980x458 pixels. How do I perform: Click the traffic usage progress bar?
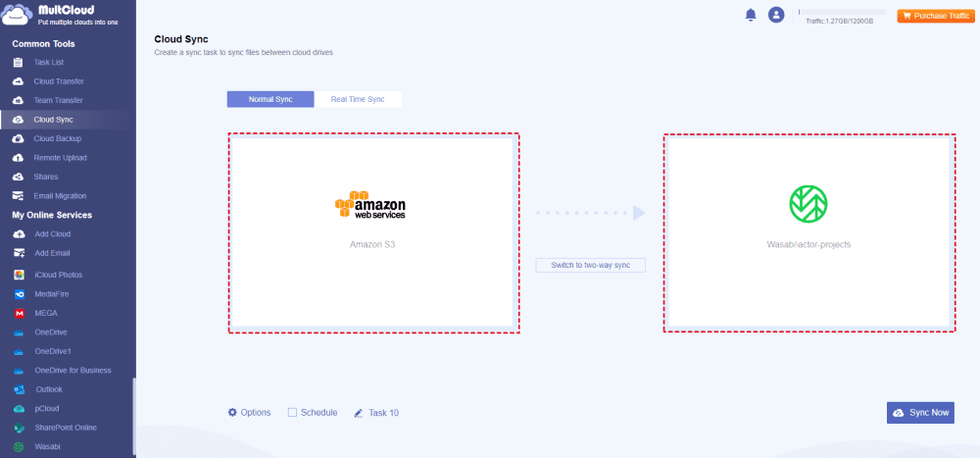pyautogui.click(x=842, y=12)
